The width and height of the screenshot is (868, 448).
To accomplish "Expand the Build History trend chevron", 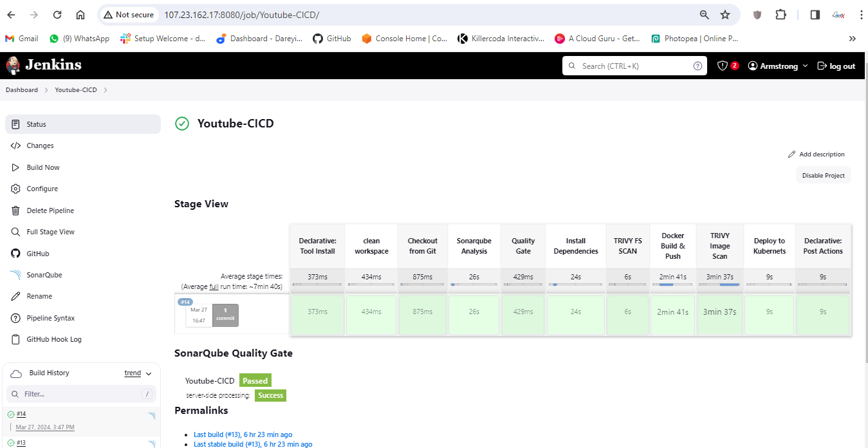I will pos(149,373).
